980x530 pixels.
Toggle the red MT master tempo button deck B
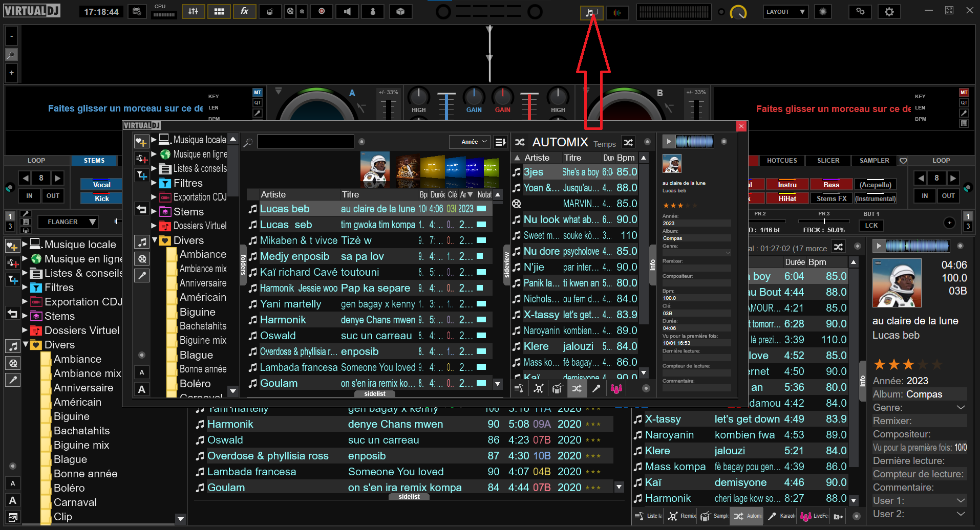964,93
